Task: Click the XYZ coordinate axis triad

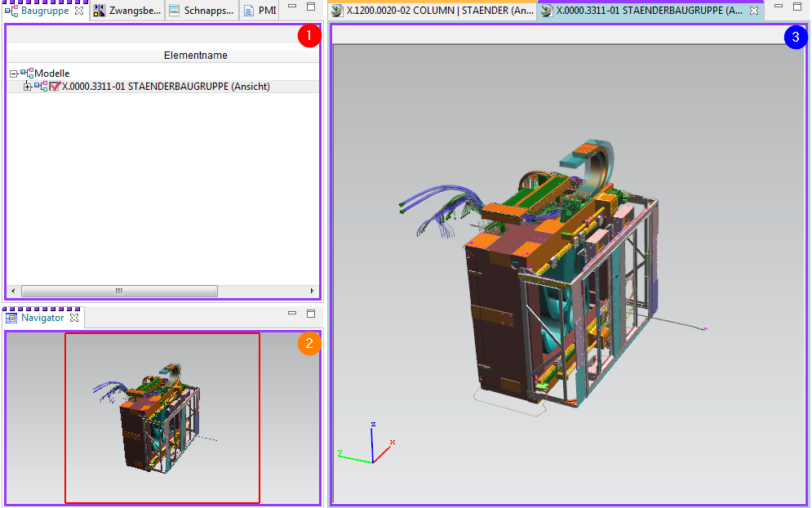Action: pos(371,446)
